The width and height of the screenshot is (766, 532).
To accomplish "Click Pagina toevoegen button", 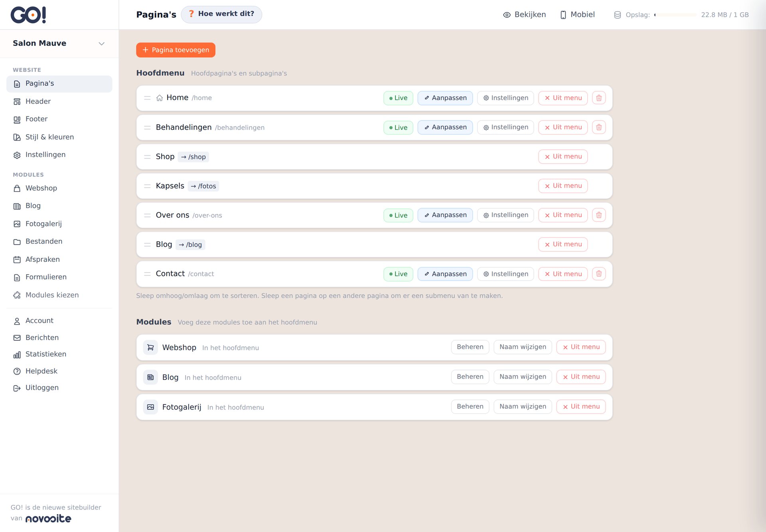I will (176, 50).
